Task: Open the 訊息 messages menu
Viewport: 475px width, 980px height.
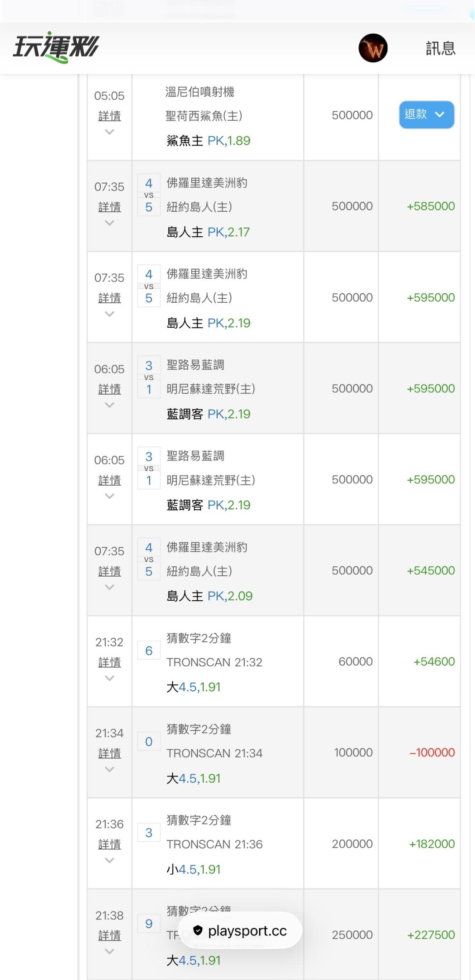Action: [440, 48]
